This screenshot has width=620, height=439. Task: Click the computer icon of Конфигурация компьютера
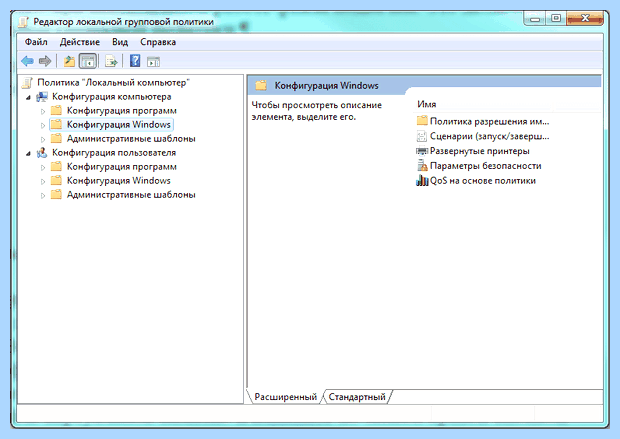click(x=42, y=97)
